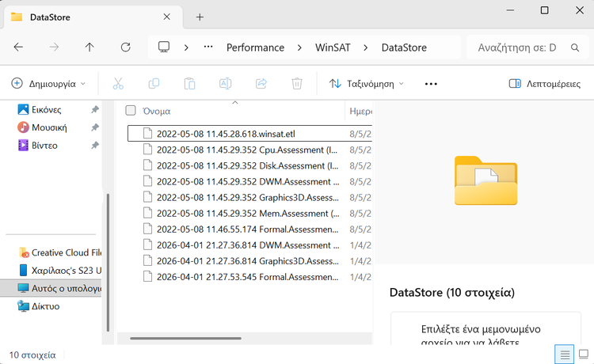Screen dimensions: 594x364
Task: Click the search box for DataStore
Action: tap(523, 47)
